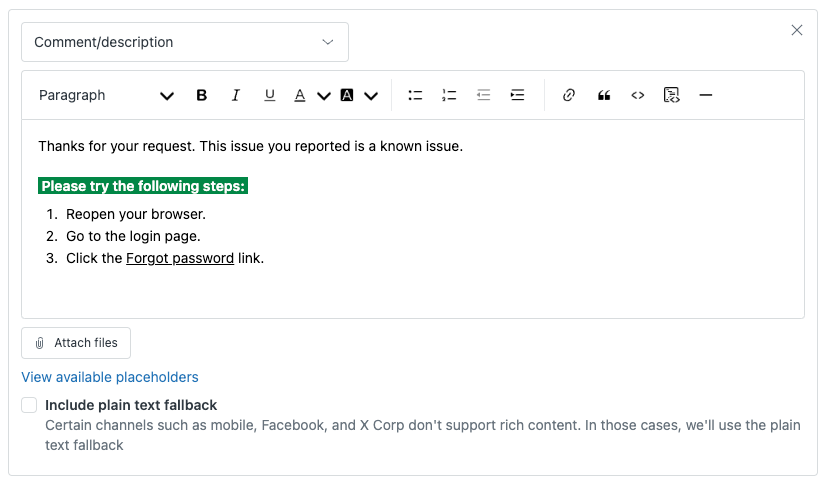828x483 pixels.
Task: Insert a hyperlink
Action: click(568, 95)
